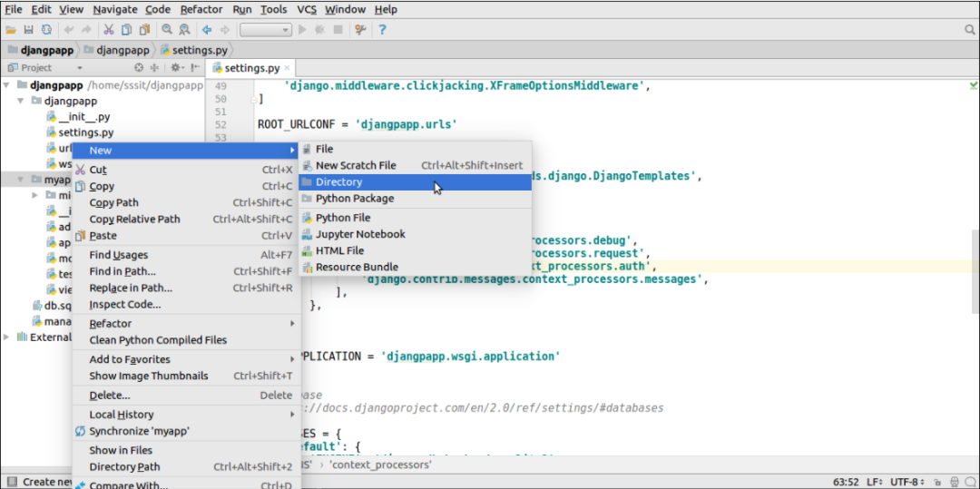Click the Save All disk icon
980x489 pixels.
(28, 29)
